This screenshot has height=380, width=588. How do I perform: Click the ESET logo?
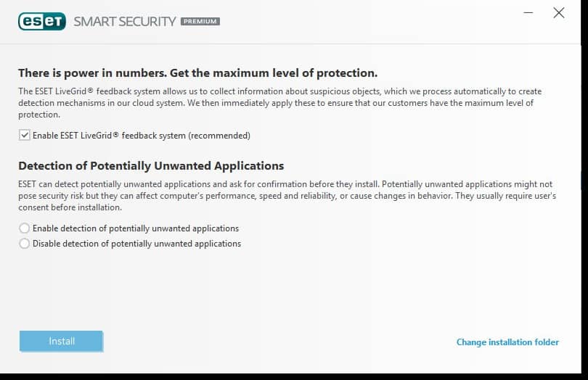pos(42,21)
